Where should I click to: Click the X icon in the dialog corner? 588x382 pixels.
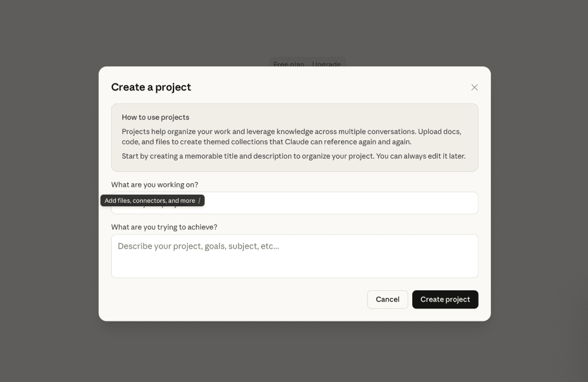[475, 88]
